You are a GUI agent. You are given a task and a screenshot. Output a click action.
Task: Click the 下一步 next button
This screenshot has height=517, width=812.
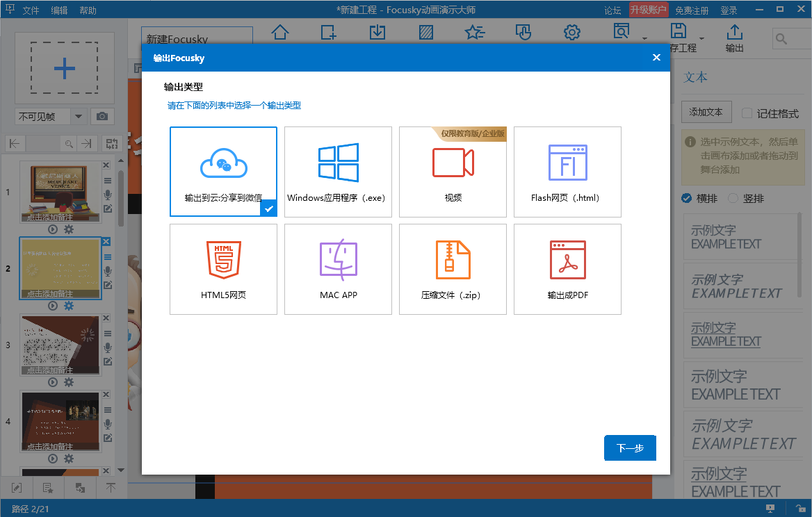(631, 448)
